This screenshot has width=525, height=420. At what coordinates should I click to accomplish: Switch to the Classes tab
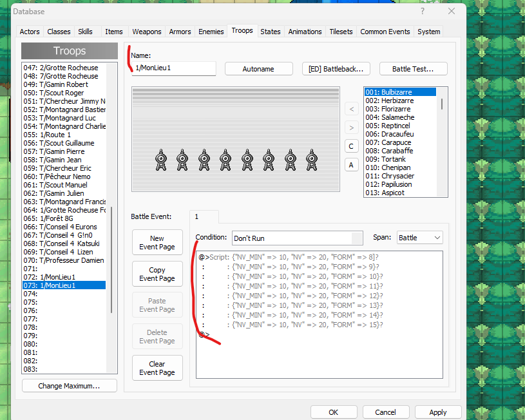[x=59, y=32]
